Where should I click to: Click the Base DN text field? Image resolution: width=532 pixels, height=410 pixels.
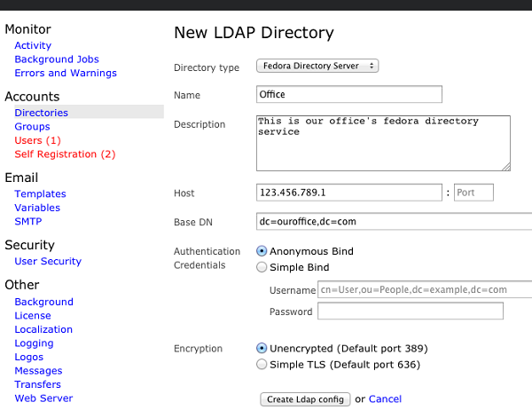pos(394,222)
